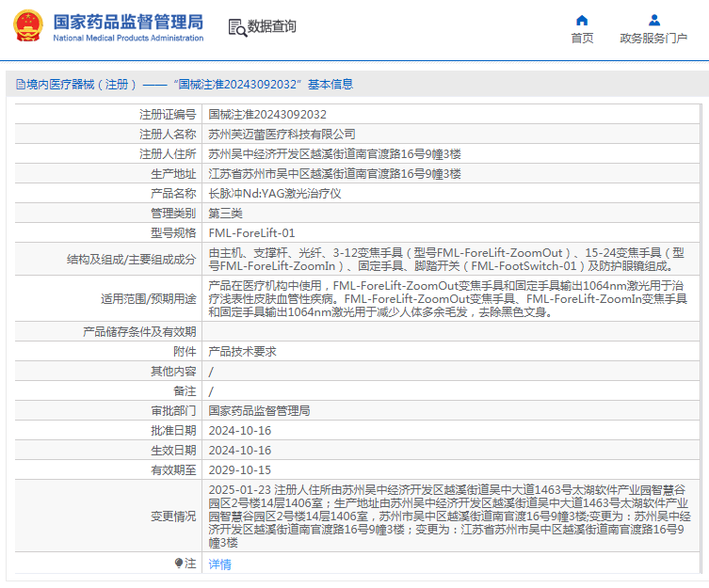Click the document icon before 境内医疗器械

click(19, 85)
